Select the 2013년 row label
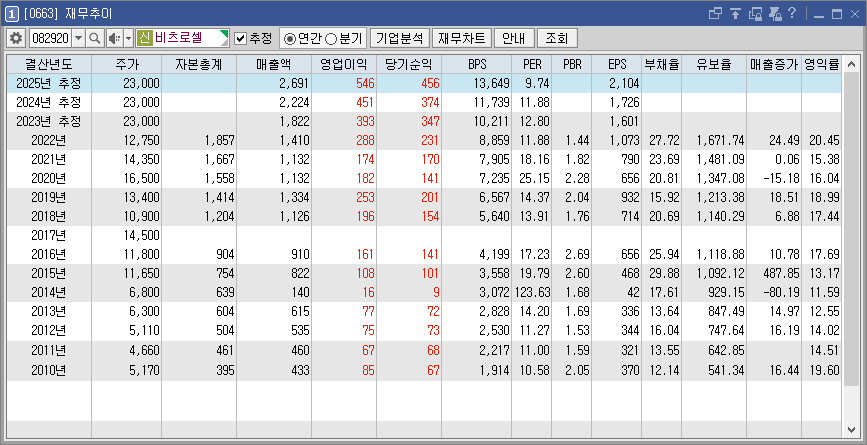 pos(49,311)
